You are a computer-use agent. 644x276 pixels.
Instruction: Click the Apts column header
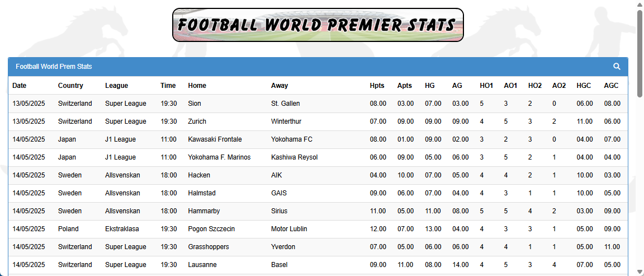[x=404, y=86]
